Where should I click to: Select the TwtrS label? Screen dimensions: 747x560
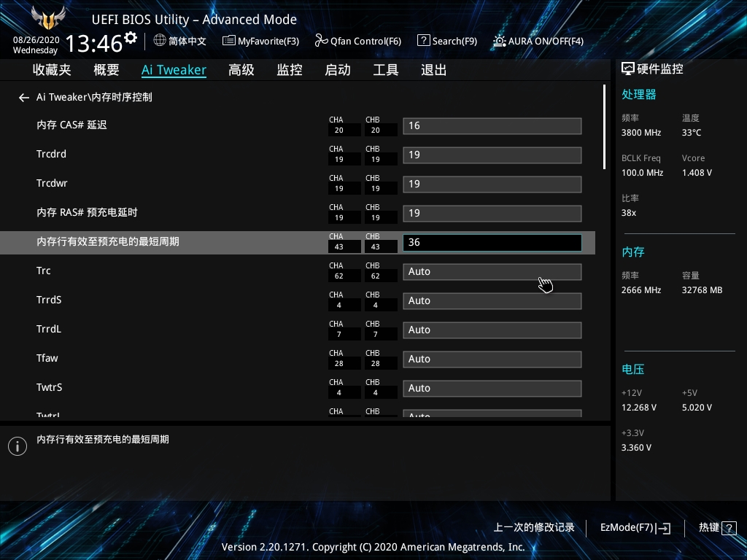coord(49,387)
